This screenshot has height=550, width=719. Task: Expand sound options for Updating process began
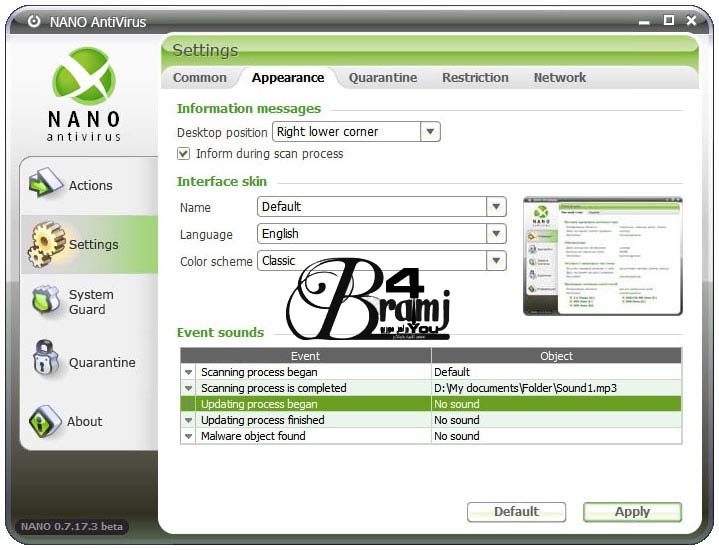coord(188,404)
